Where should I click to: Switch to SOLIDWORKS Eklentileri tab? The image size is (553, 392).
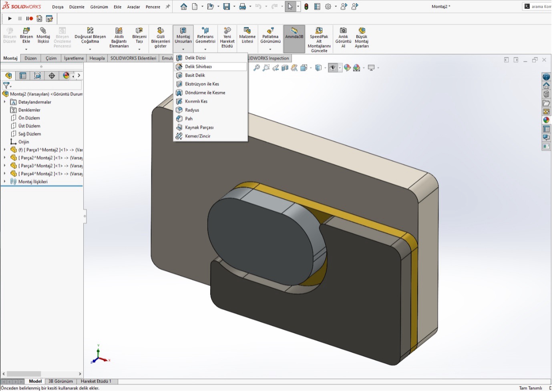133,58
